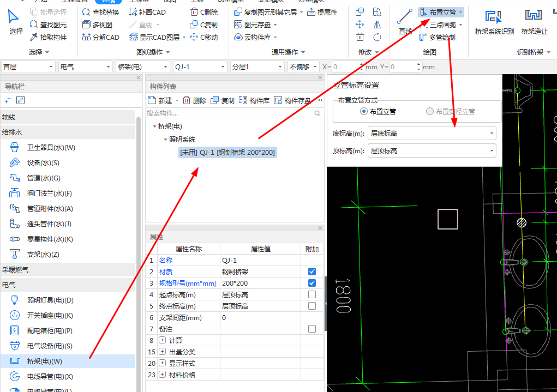Click 构件存盘 in component list toolbar
The height and width of the screenshot is (392, 557).
pyautogui.click(x=293, y=100)
